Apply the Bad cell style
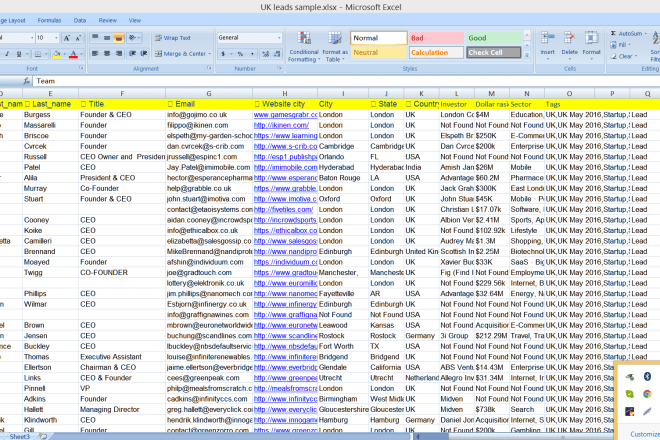 pyautogui.click(x=436, y=38)
